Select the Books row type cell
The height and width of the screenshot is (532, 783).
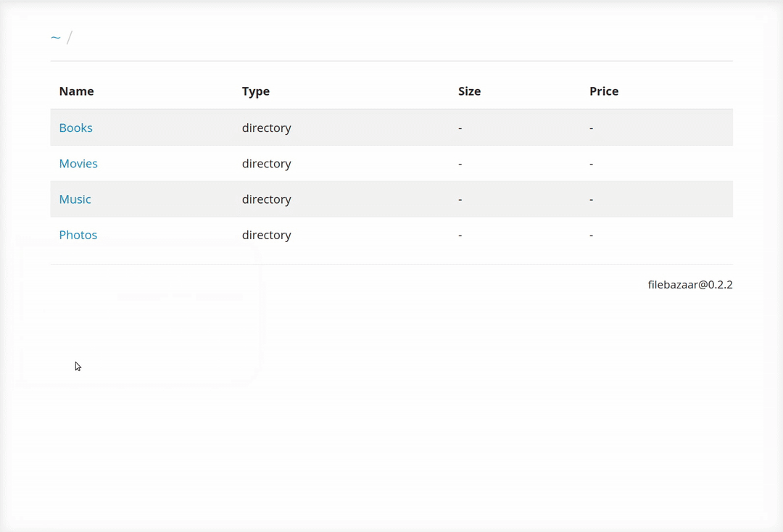pos(266,128)
